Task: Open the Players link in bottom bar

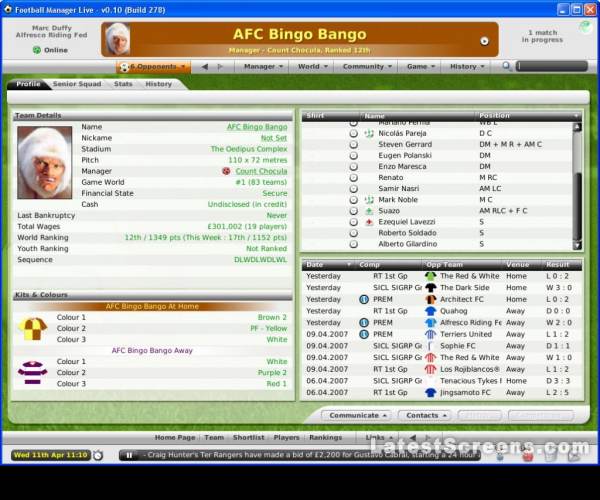Action: click(x=286, y=438)
